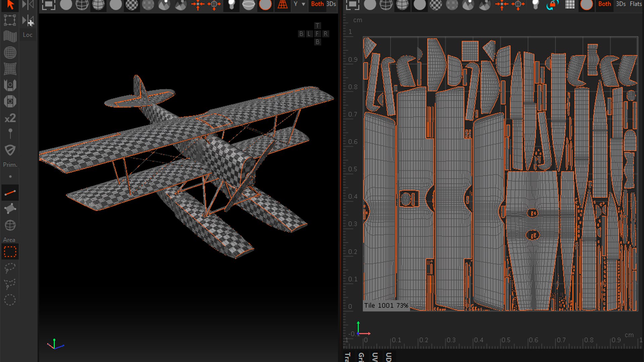Toggle the light bulb in 3D viewport

[231, 5]
